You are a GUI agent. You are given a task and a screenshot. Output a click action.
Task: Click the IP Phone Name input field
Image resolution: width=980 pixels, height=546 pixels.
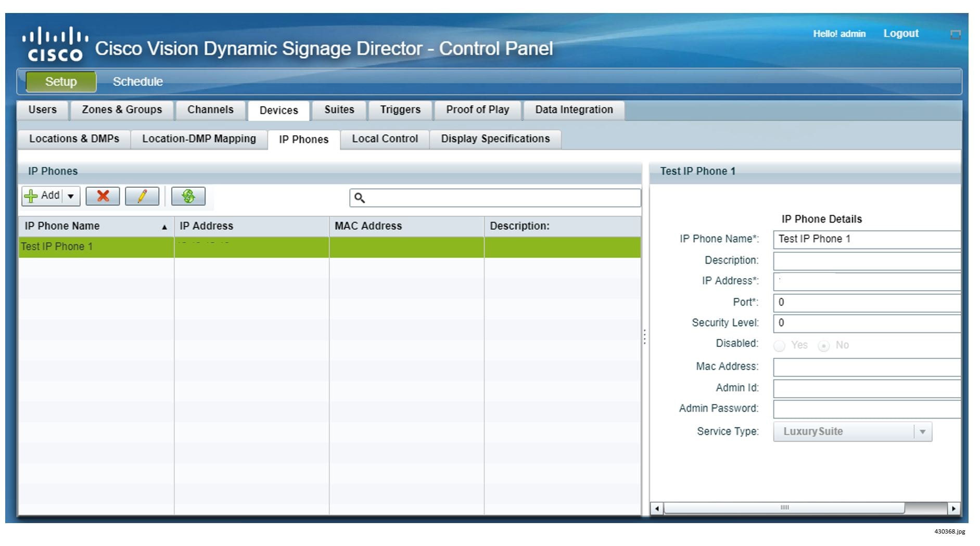point(867,239)
